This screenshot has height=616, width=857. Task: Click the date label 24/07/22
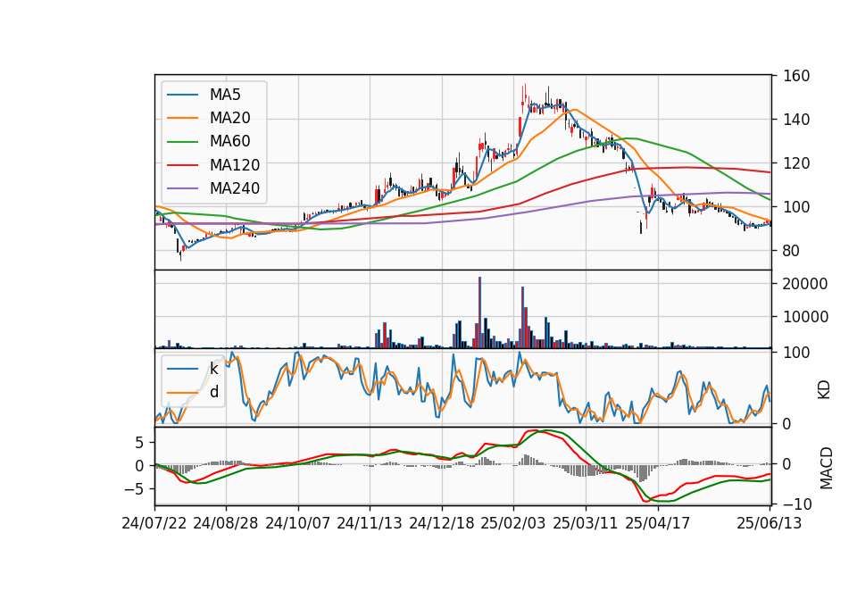coord(154,523)
